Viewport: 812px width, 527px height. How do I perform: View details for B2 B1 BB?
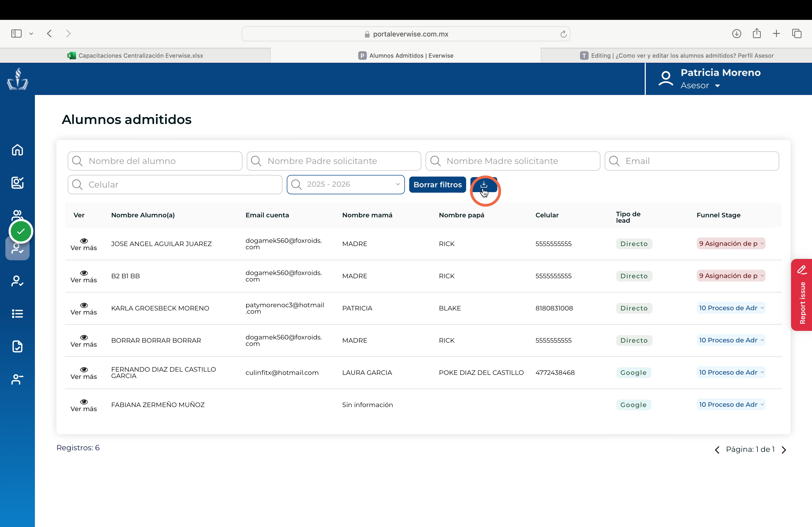click(84, 276)
